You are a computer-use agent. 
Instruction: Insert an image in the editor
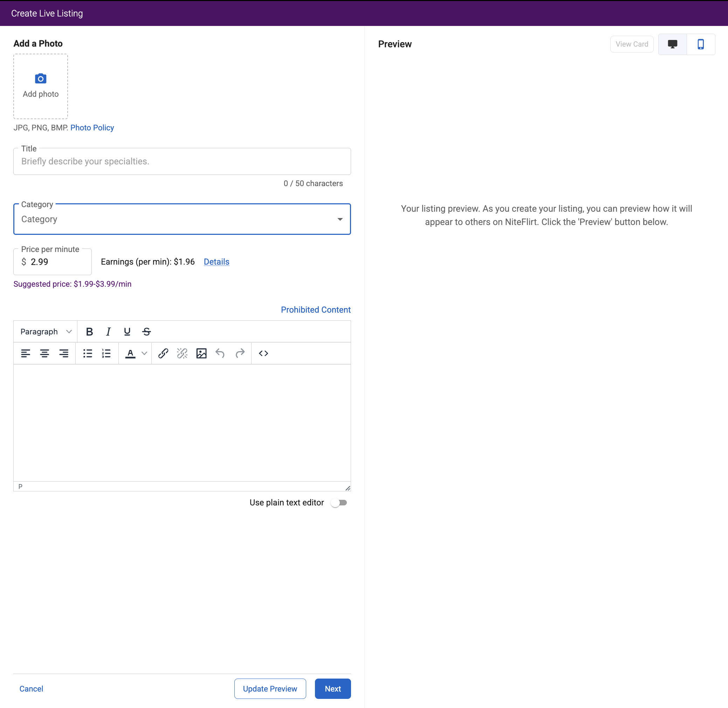click(201, 353)
